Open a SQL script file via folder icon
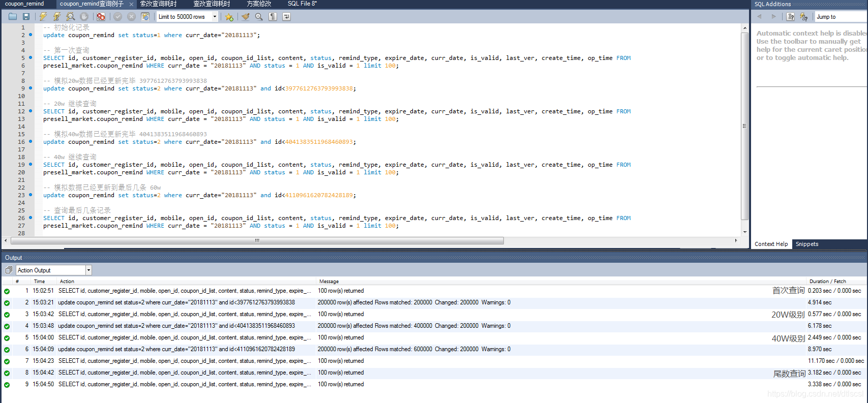868x403 pixels. [x=13, y=17]
